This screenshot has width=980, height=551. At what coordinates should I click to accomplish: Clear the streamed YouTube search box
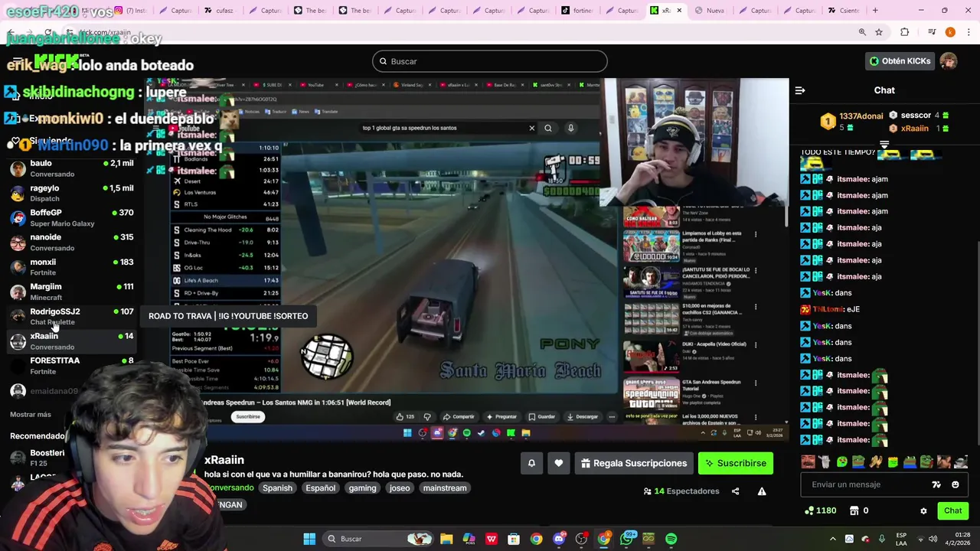point(532,128)
